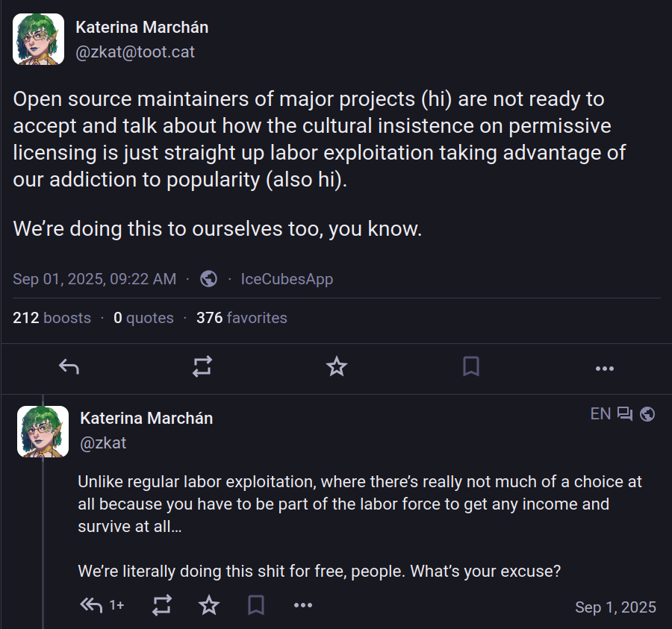Click the globe icon on the reply post
672x629 pixels.
pos(648,413)
